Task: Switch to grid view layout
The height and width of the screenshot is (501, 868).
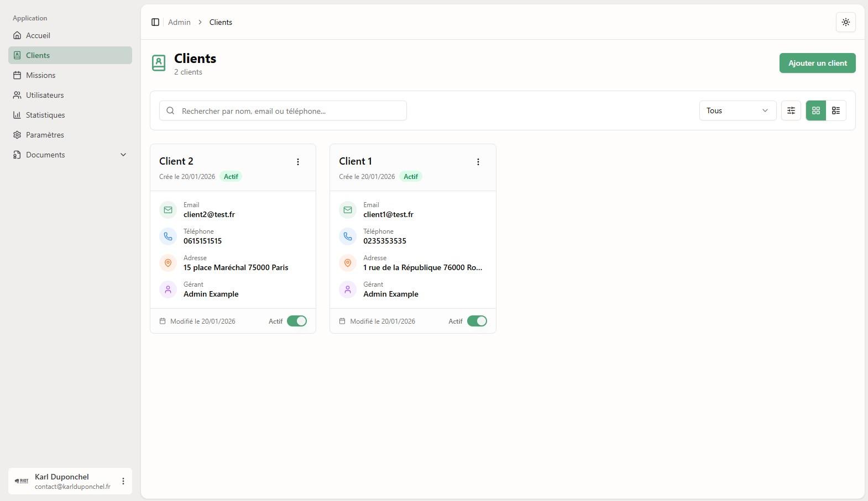Action: click(815, 110)
